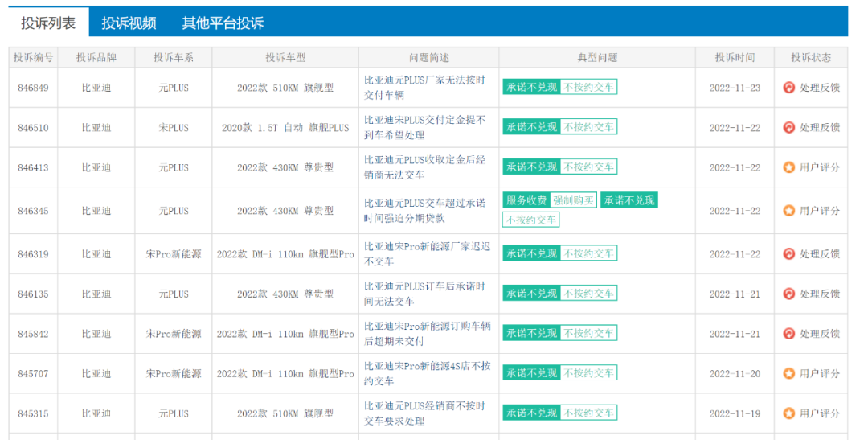Select complaint number 845315
This screenshot has width=868, height=440.
pyautogui.click(x=33, y=413)
